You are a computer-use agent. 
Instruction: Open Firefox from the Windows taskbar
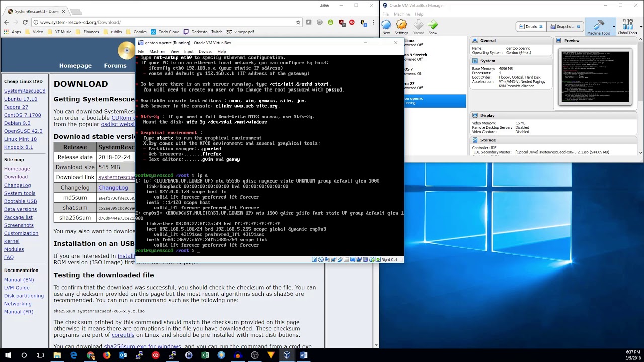[107, 355]
